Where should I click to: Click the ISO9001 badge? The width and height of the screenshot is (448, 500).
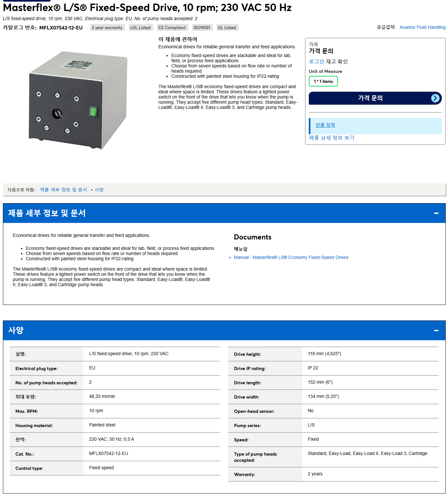click(x=202, y=28)
